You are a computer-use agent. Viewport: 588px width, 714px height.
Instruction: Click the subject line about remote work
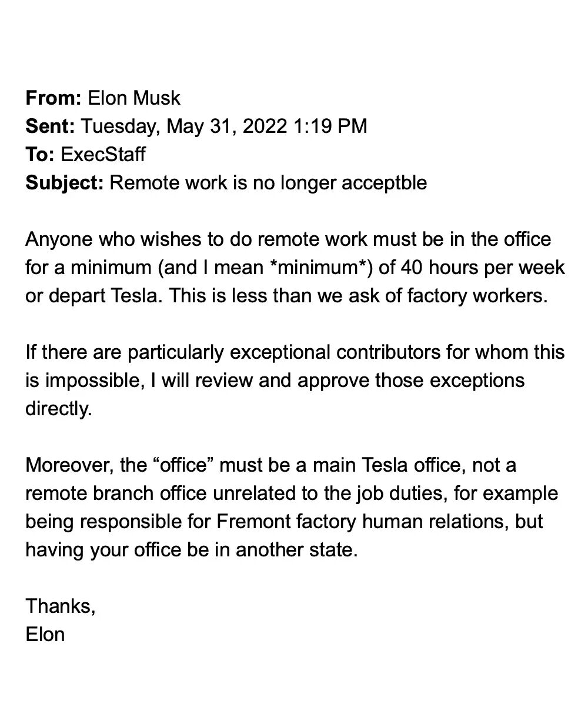[x=268, y=182]
